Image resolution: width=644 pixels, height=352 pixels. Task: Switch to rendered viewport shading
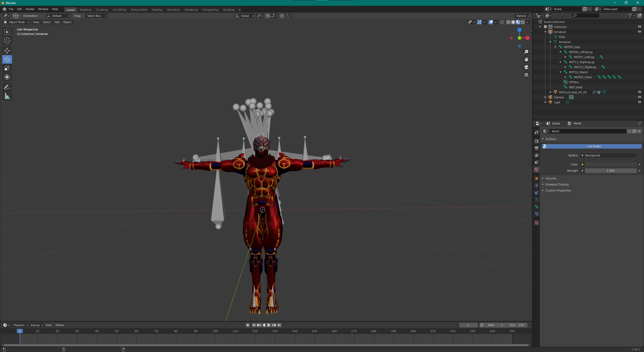[523, 22]
